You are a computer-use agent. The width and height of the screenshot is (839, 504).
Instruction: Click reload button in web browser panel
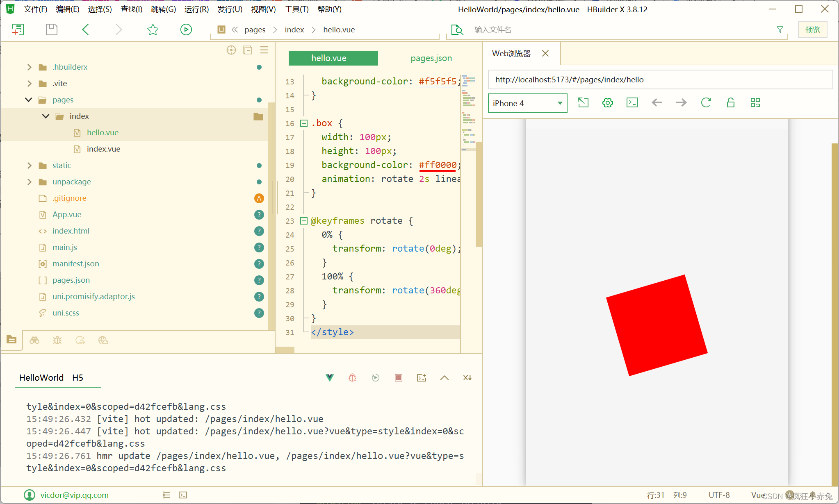tap(706, 103)
